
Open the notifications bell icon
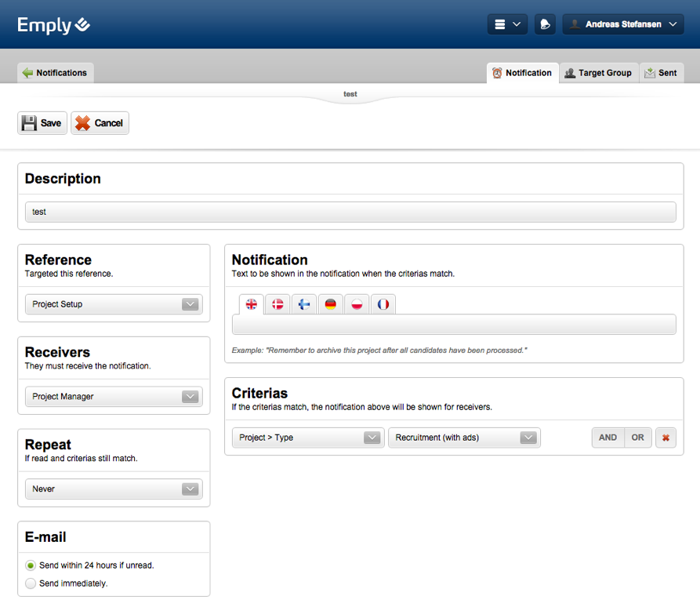tap(545, 24)
